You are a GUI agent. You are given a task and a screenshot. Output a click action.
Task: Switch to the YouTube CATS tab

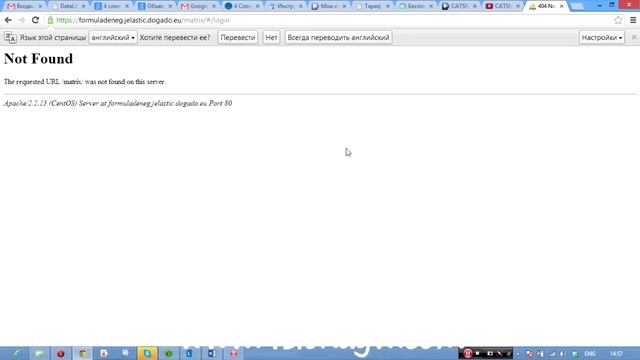click(501, 6)
